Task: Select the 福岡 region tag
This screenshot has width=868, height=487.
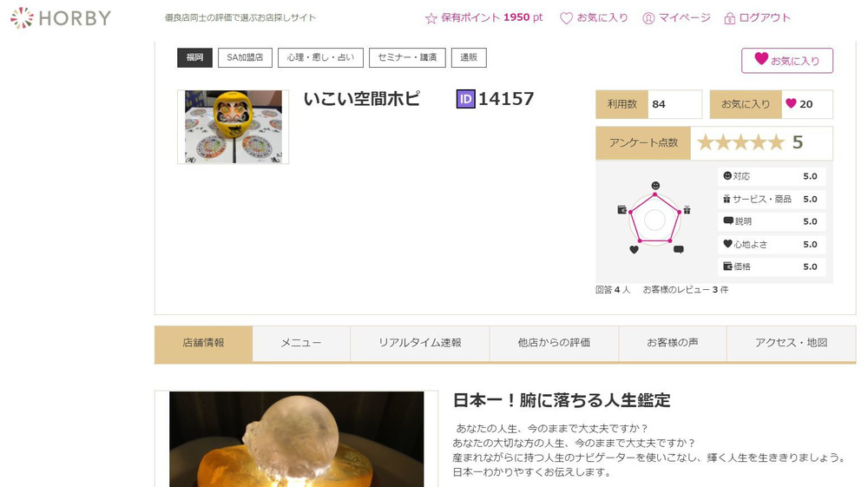Action: pos(194,58)
